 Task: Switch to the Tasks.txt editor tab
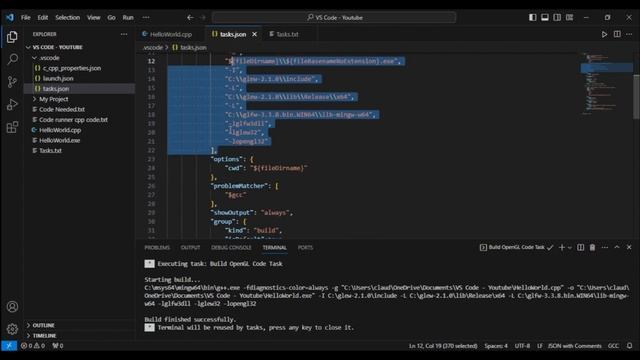coord(287,34)
